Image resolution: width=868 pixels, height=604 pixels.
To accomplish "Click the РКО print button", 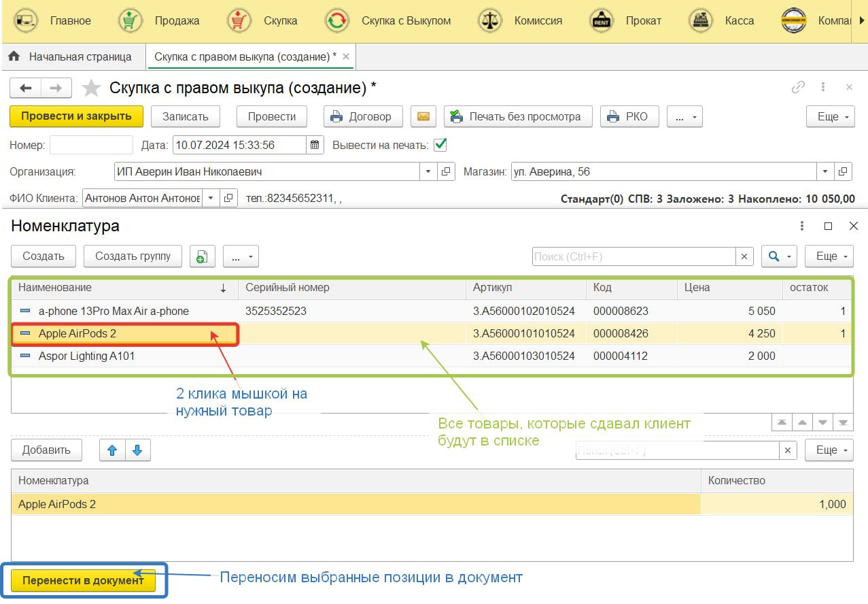I will [x=629, y=116].
